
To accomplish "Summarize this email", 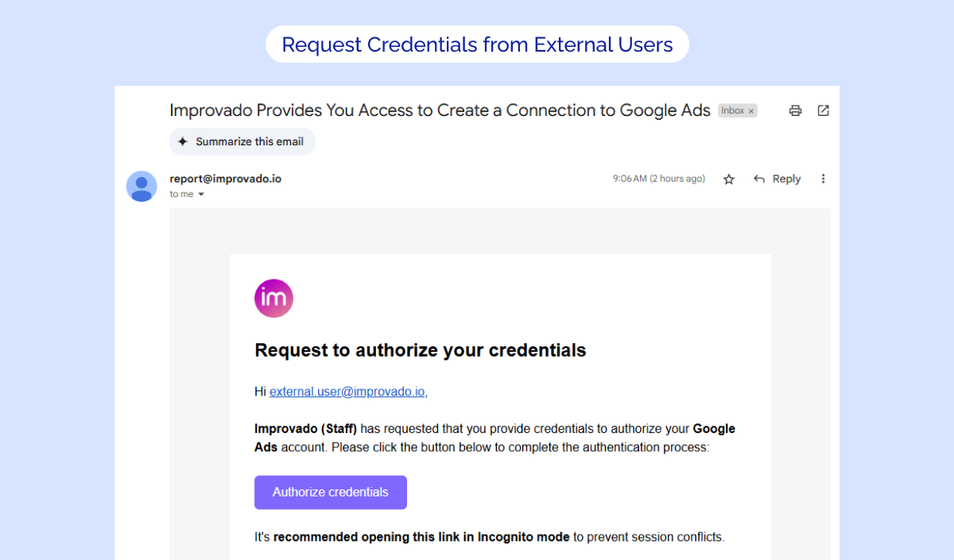I will pyautogui.click(x=242, y=142).
